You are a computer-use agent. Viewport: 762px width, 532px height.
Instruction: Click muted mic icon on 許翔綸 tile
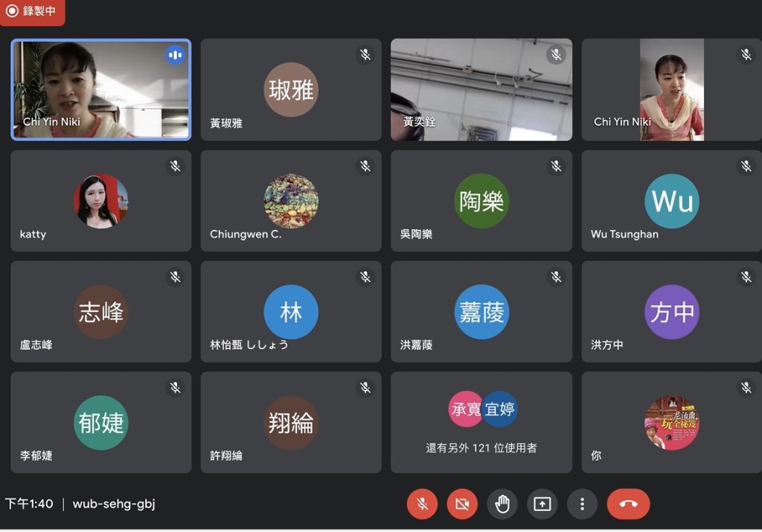point(365,388)
